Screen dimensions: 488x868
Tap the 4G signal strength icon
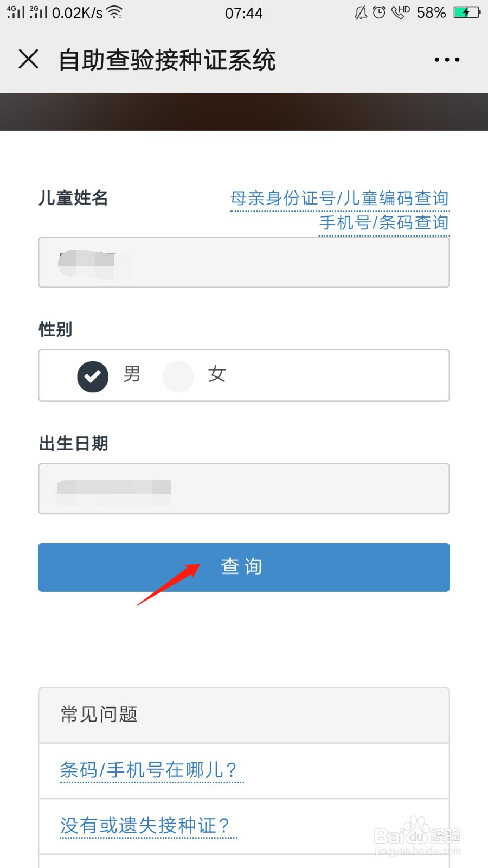coord(16,12)
